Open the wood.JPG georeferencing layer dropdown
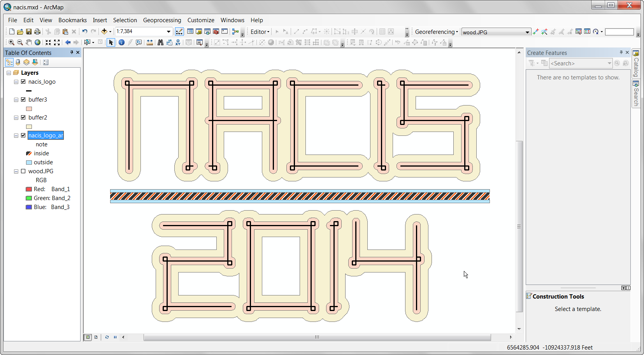Screen dimensions: 644x355 click(x=527, y=32)
